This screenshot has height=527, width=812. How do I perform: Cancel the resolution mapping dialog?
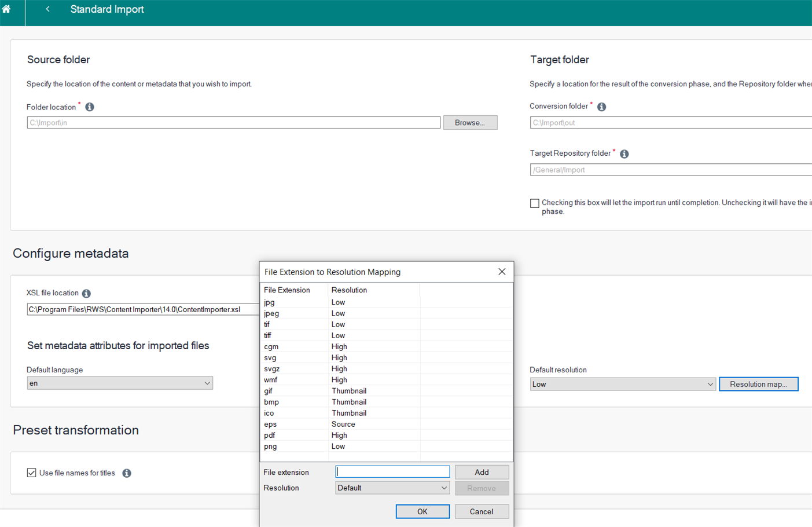coord(482,511)
